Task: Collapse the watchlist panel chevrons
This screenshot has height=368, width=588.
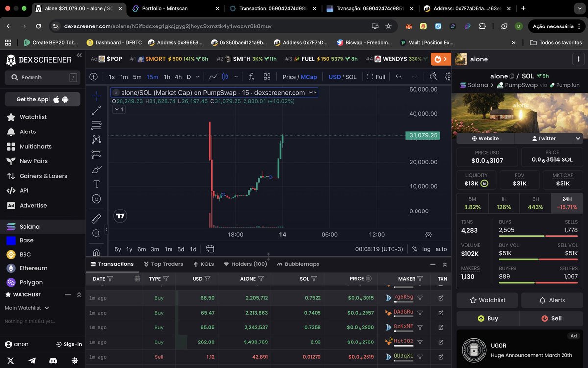Action: [79, 294]
